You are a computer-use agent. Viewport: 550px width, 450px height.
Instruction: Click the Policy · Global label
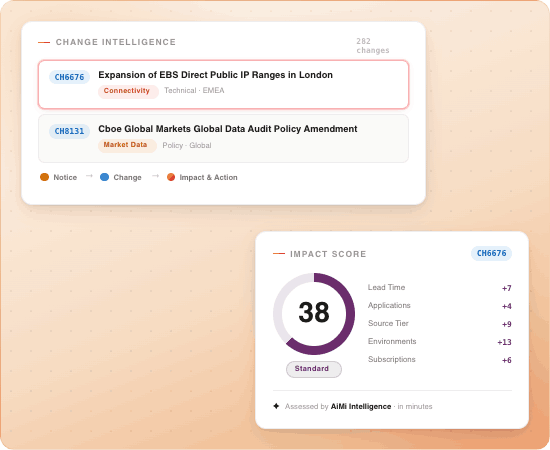click(187, 145)
